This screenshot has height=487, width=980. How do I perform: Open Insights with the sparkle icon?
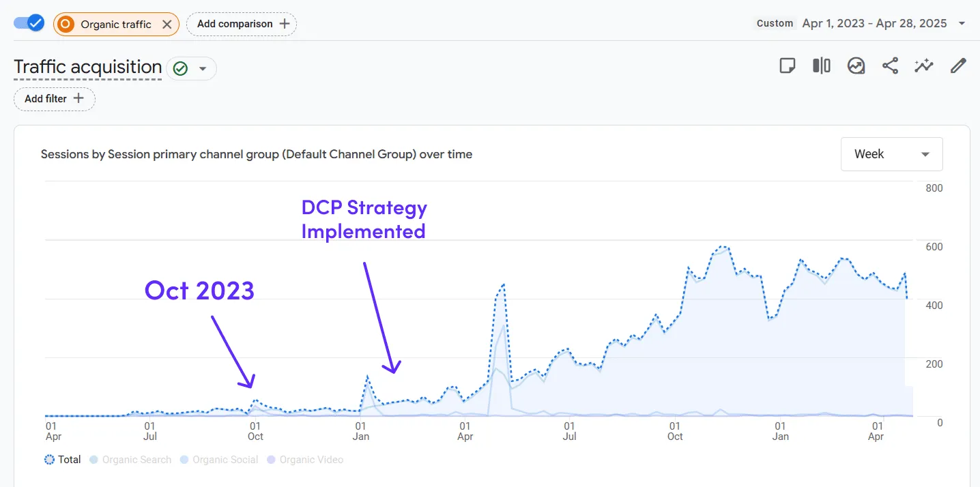pos(924,65)
